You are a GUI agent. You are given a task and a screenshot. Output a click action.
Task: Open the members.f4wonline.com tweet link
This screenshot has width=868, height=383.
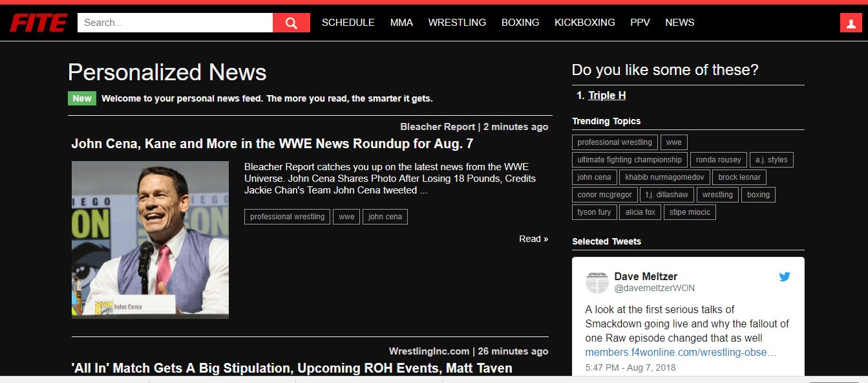pyautogui.click(x=681, y=353)
